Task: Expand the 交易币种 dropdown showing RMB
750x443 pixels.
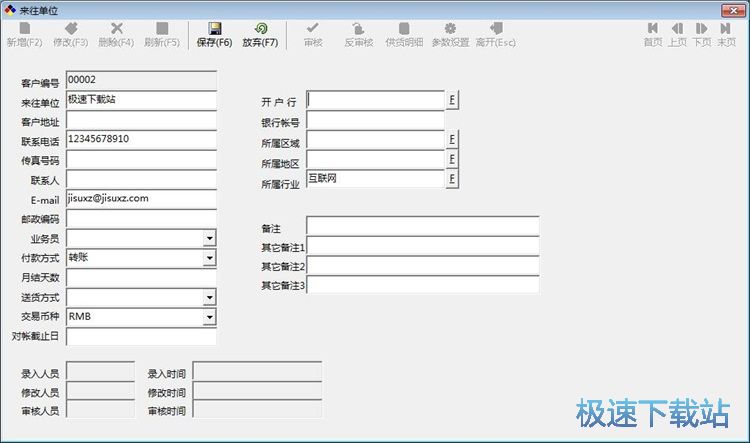Action: (x=210, y=317)
